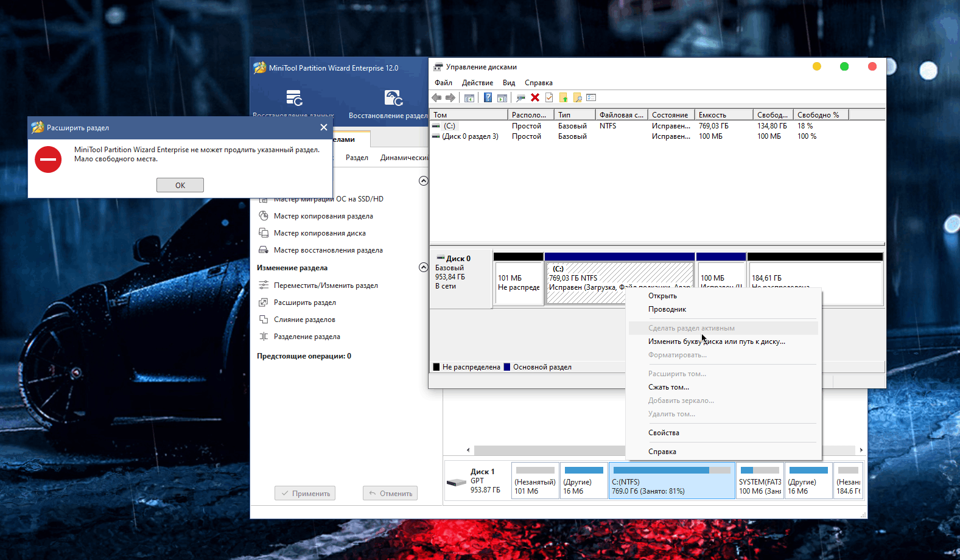This screenshot has height=560, width=960.
Task: Click 'Предстоящие операции: 0' text
Action: (x=304, y=356)
